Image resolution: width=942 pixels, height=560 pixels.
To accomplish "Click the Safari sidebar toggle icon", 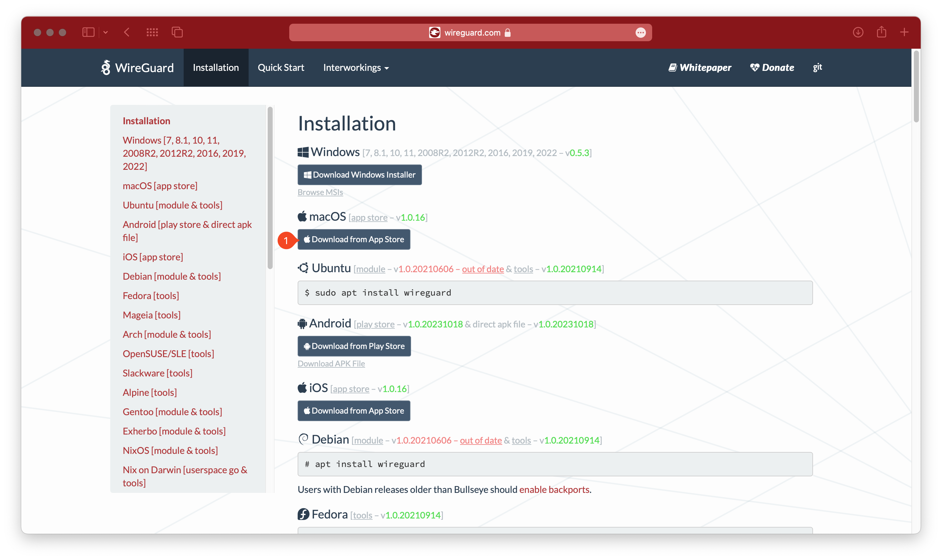I will (x=88, y=32).
